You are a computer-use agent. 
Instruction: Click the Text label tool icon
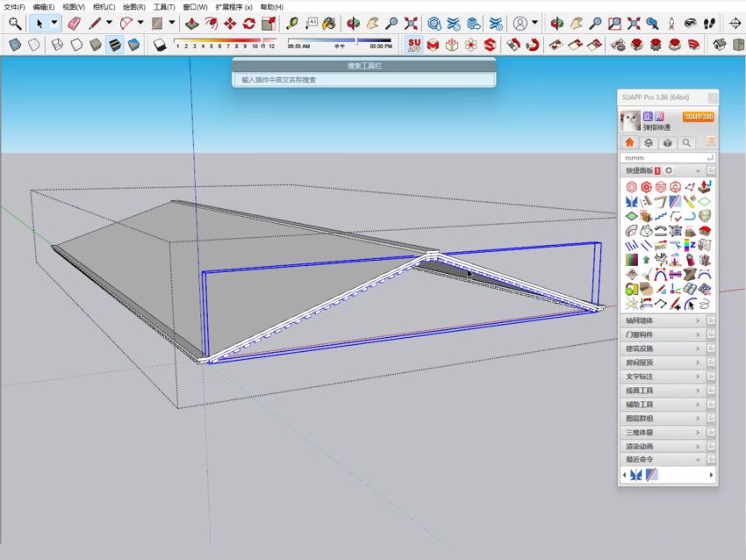tap(312, 24)
